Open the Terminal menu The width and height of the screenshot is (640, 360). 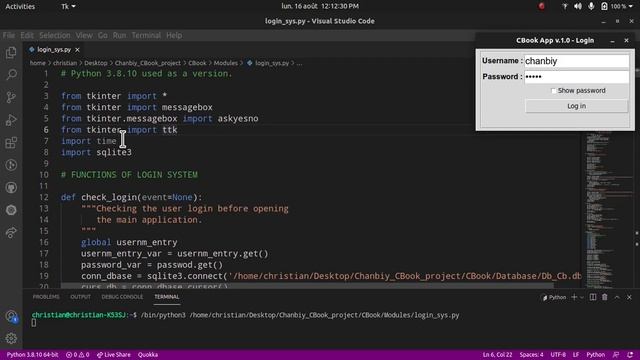pyautogui.click(x=146, y=36)
